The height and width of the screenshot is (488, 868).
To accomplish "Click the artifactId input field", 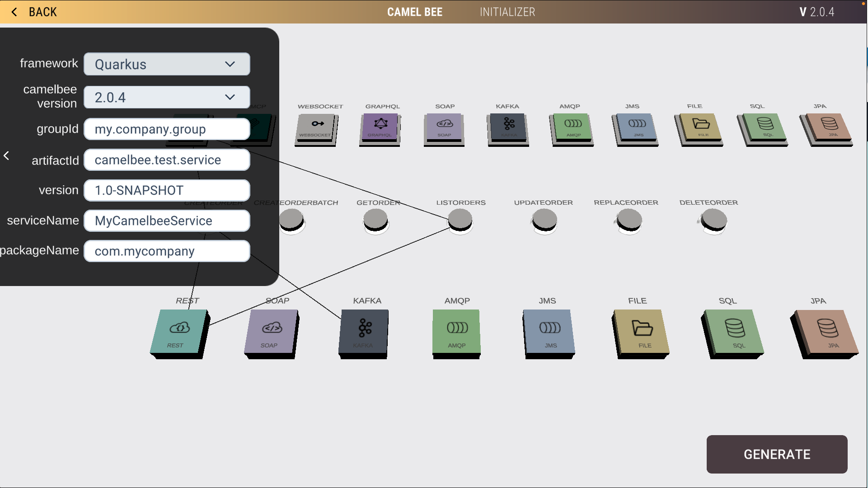I will [167, 160].
